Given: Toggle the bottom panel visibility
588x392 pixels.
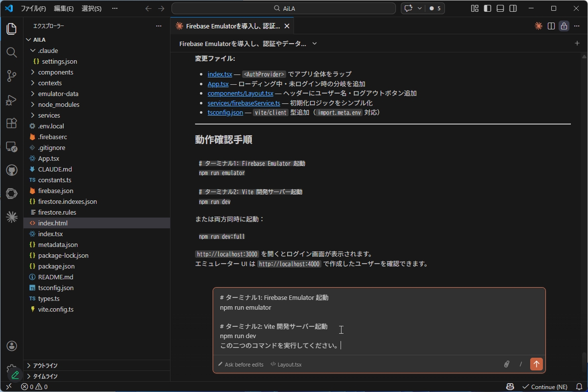Looking at the screenshot, I should coord(500,8).
